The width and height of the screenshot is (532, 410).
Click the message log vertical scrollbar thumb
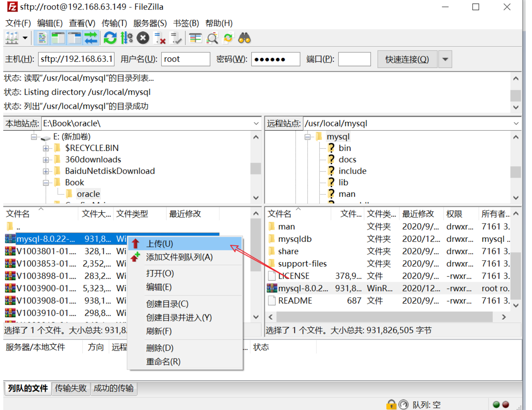click(516, 95)
